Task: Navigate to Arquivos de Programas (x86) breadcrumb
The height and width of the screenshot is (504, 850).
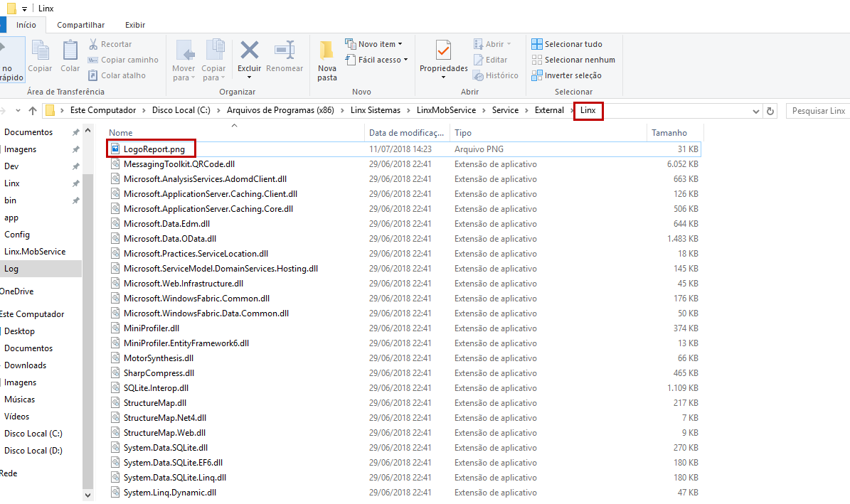Action: pyautogui.click(x=280, y=110)
